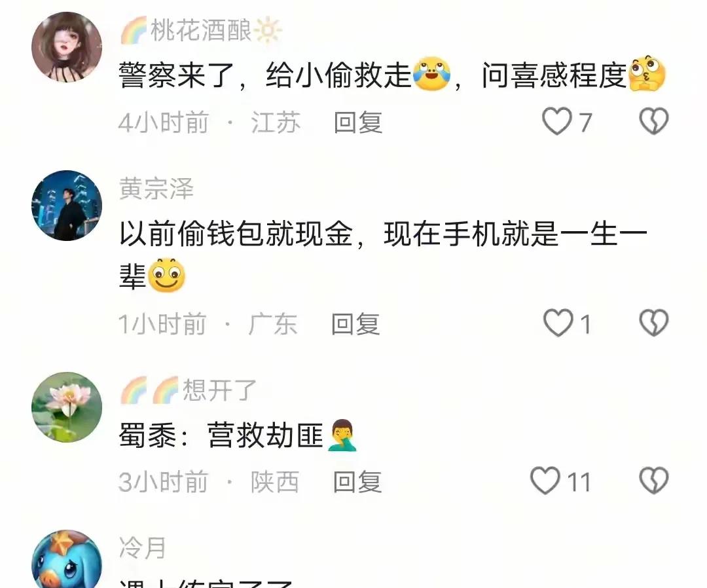This screenshot has width=707, height=588.
Task: Reply to the 江苏 comment from 4小时前
Action: [x=358, y=122]
